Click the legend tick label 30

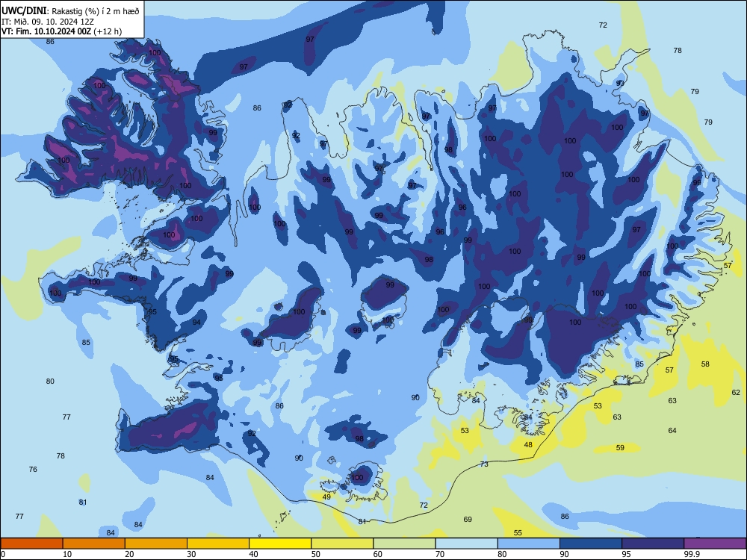(x=191, y=554)
